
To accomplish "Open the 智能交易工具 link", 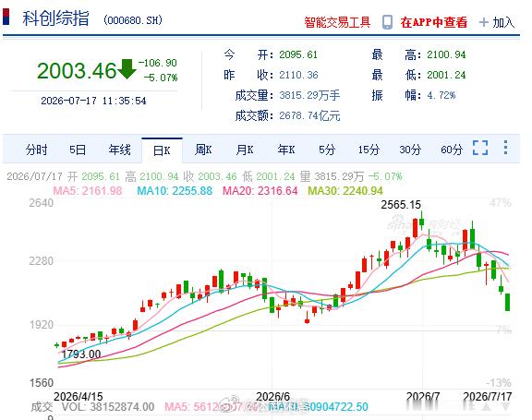I will click(x=337, y=22).
